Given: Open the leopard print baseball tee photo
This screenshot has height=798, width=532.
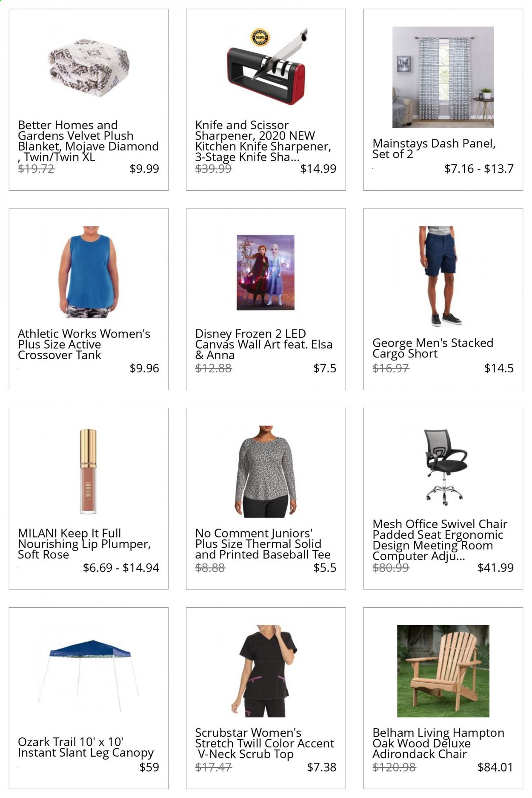Looking at the screenshot, I should 266,472.
